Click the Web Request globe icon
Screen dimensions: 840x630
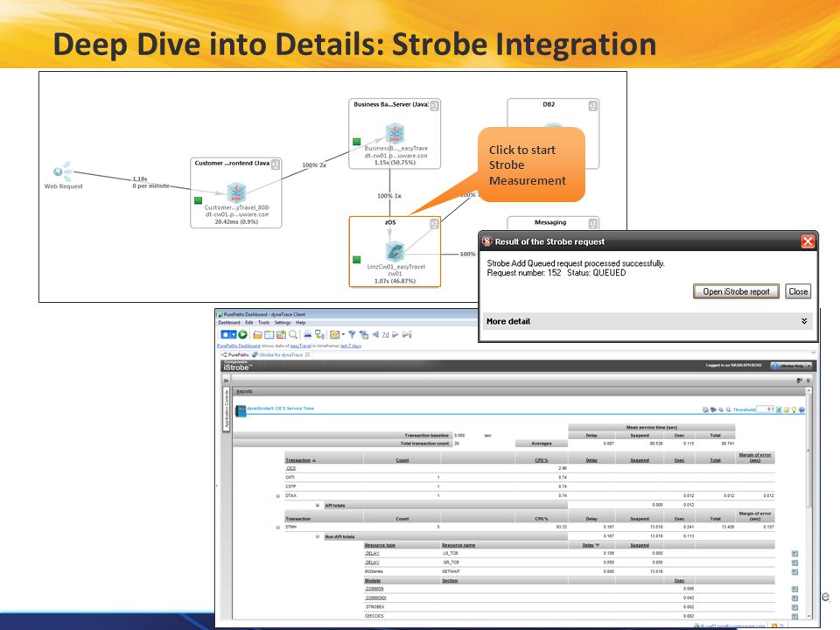tap(63, 171)
